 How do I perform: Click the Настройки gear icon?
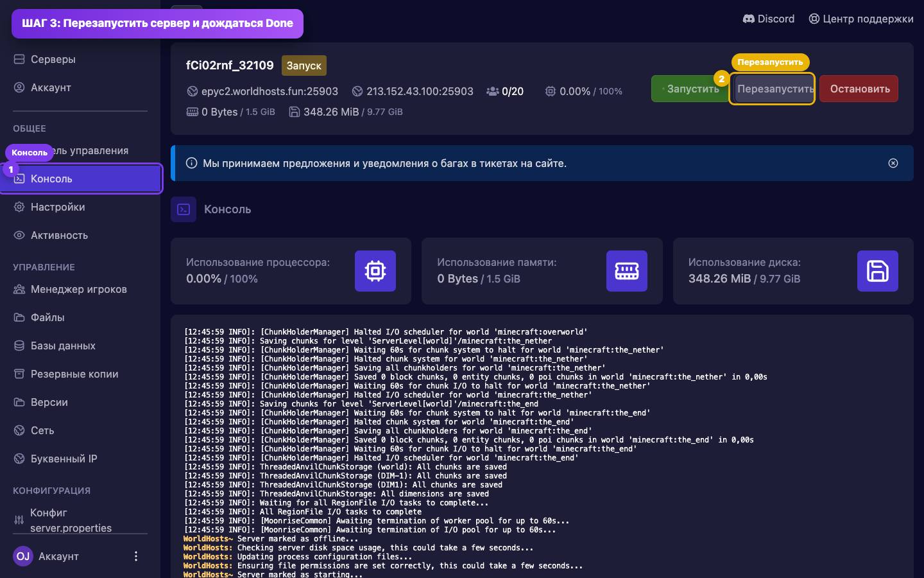pyautogui.click(x=19, y=207)
